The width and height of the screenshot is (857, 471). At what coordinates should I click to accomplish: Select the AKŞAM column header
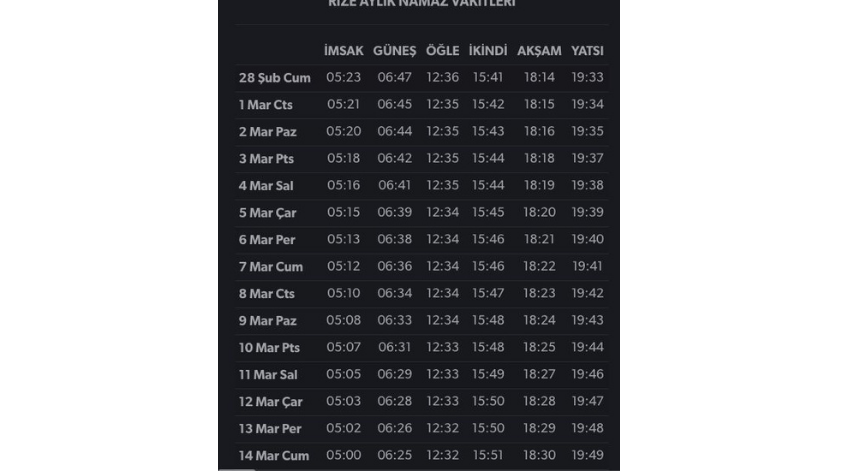539,50
